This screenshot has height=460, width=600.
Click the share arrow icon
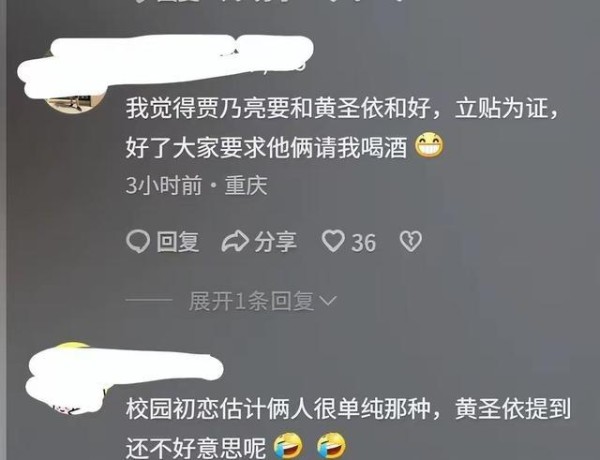(235, 241)
